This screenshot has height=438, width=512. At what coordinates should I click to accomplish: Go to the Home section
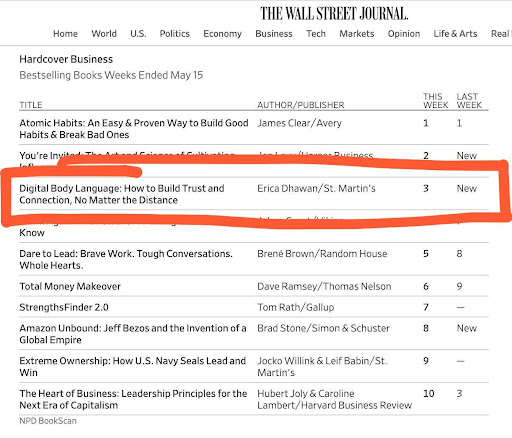[65, 34]
